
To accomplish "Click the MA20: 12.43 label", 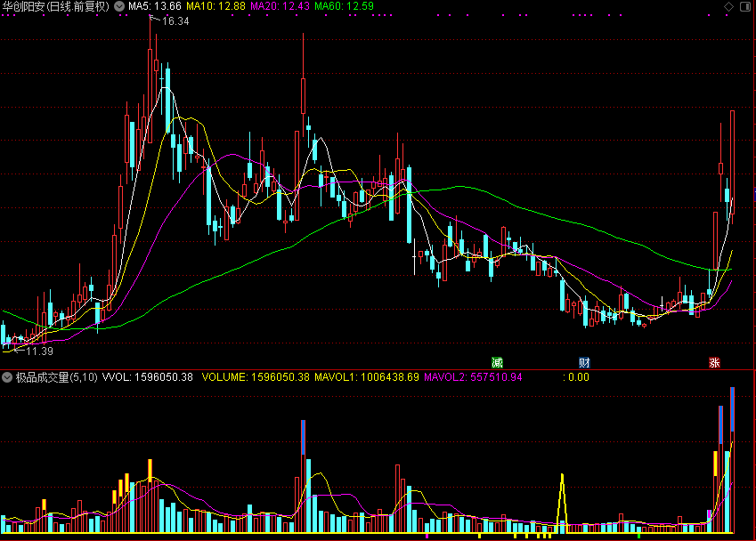I will (x=280, y=7).
